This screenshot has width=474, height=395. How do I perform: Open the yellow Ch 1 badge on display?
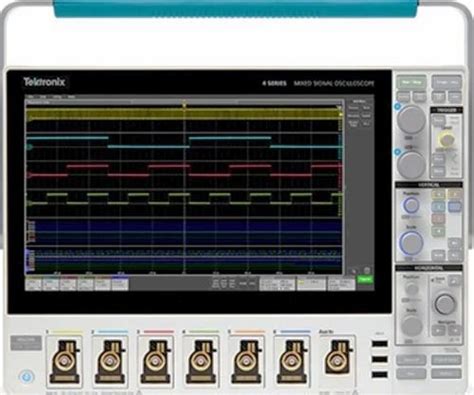click(x=33, y=284)
